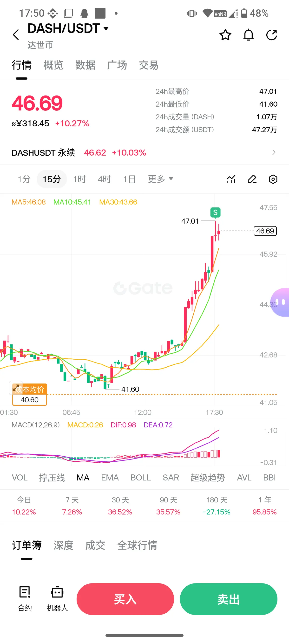Viewport: 289px width, 644px height.
Task: Tap the share icon at top right
Action: pos(271,35)
